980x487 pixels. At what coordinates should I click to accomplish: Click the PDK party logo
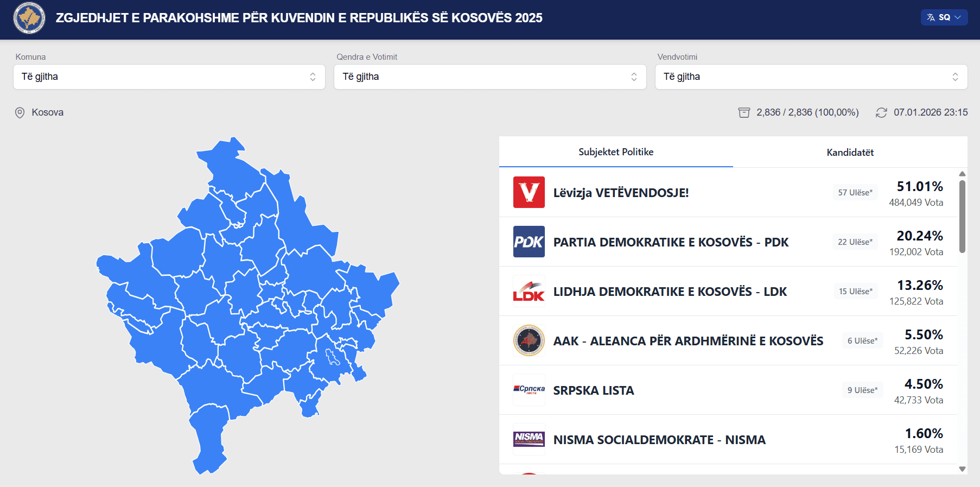(x=529, y=242)
